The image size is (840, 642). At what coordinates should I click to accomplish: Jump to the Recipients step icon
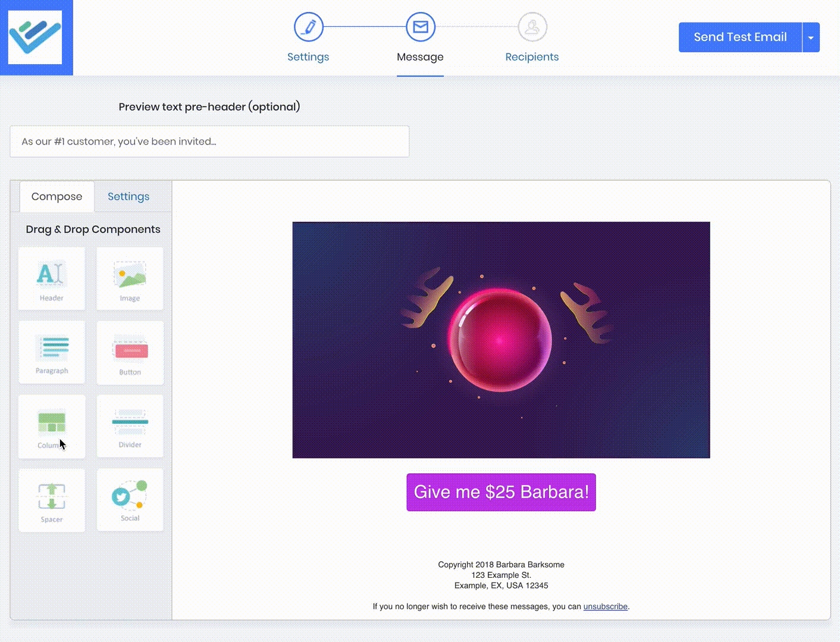532,27
